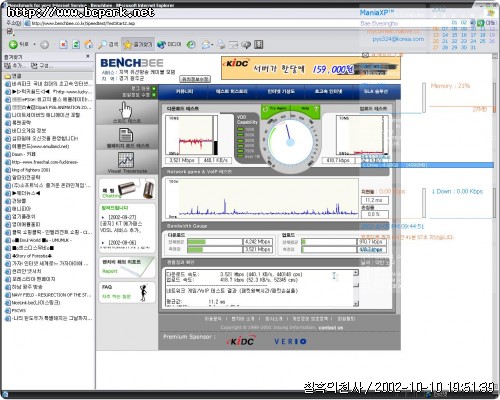Viewport: 500px width, 400px height.
Task: Open History with the green clock icon
Action: [191, 44]
